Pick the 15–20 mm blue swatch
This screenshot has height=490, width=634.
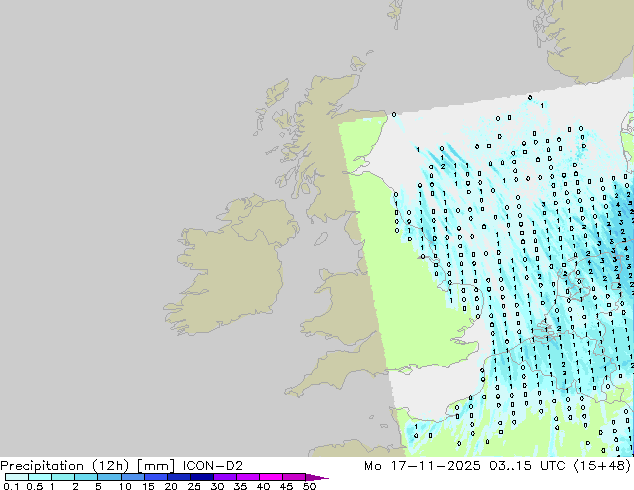tap(156, 477)
